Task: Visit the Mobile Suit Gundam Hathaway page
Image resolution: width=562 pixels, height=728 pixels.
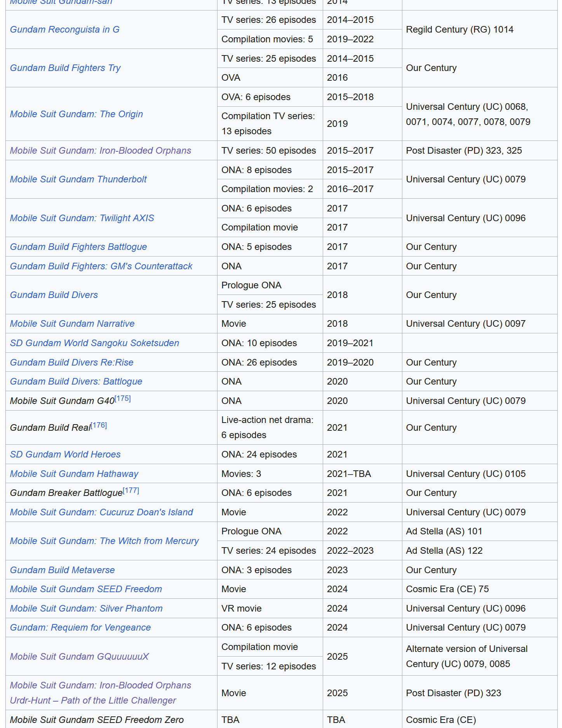Action: click(x=74, y=474)
